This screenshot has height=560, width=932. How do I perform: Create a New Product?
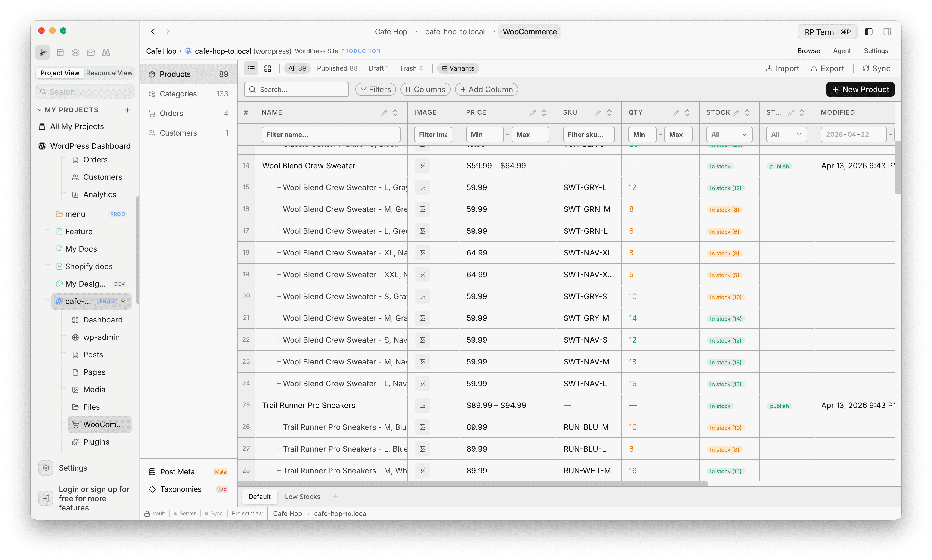tap(860, 89)
